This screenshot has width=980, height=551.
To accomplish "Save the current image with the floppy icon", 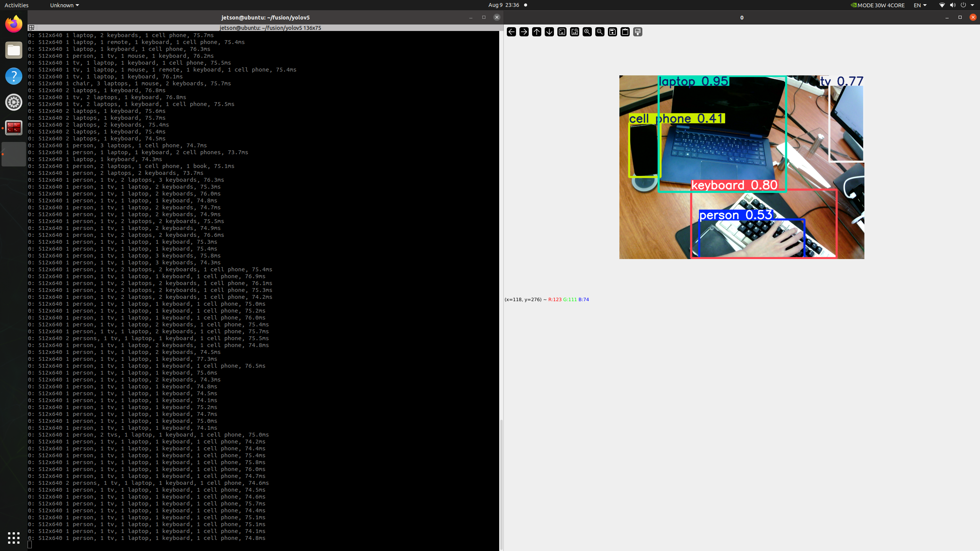I will pos(612,32).
